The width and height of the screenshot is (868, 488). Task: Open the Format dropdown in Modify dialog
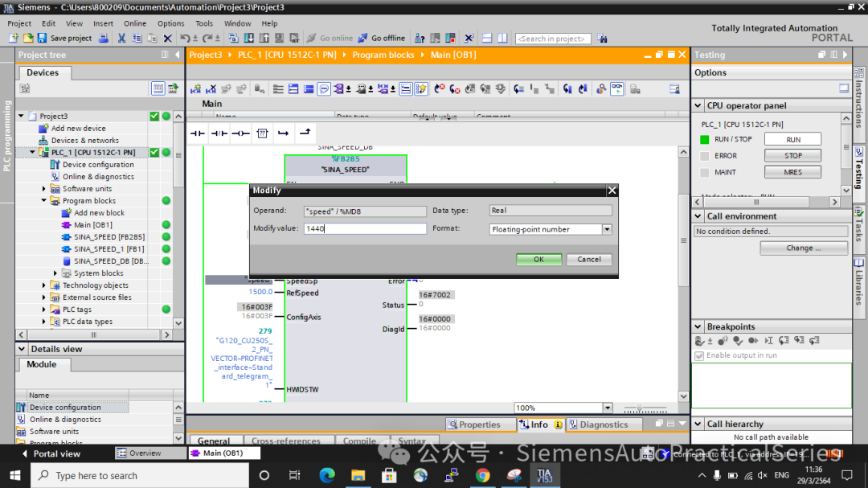(x=607, y=229)
